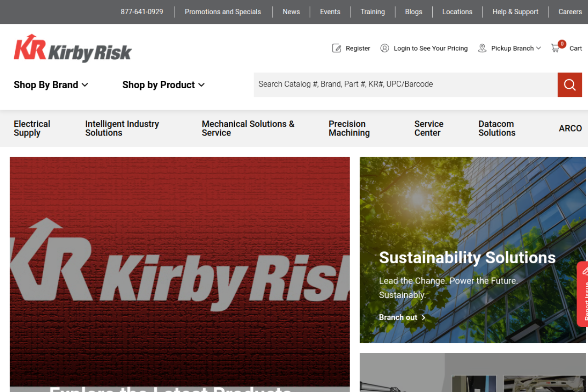The height and width of the screenshot is (392, 588).
Task: Click the Kirby Risk logo in header
Action: (x=73, y=48)
